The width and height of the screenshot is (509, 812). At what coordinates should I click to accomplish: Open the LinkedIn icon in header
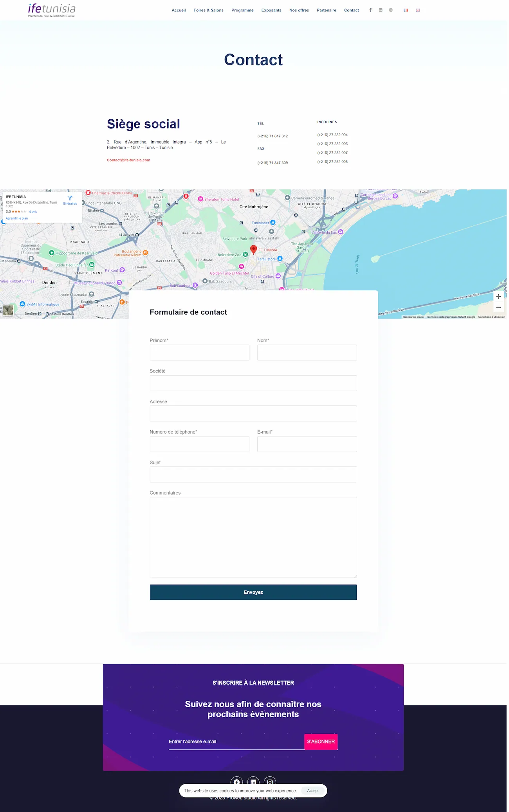(380, 10)
